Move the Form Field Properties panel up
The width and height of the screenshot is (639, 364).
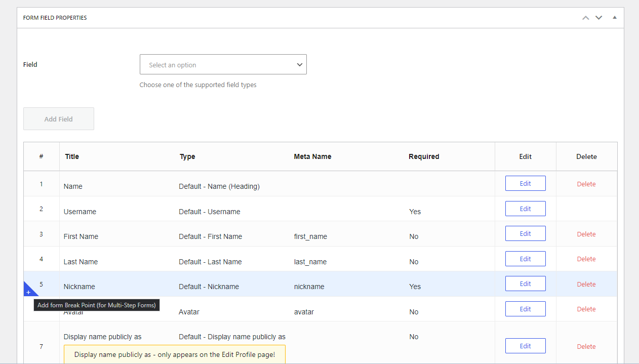click(x=586, y=18)
